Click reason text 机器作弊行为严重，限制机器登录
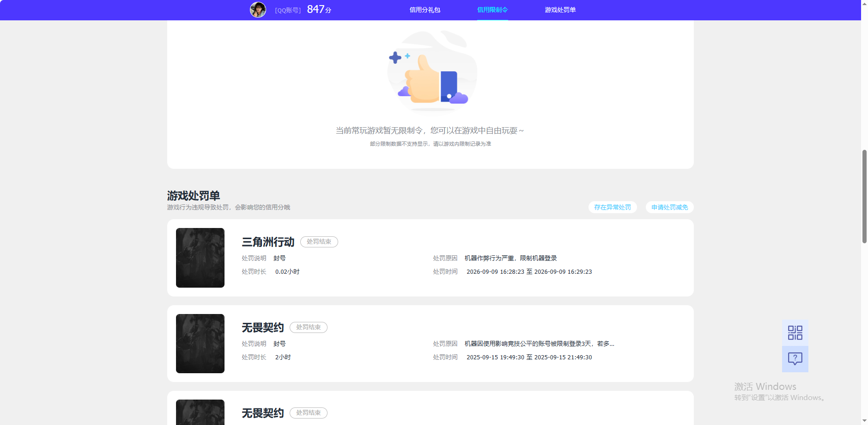 510,258
